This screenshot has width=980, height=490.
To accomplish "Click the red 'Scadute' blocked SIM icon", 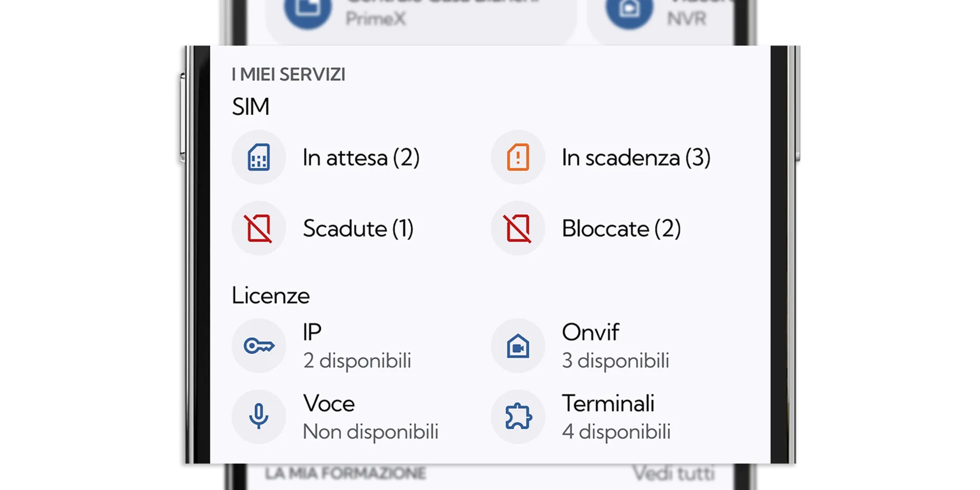I will 259,228.
